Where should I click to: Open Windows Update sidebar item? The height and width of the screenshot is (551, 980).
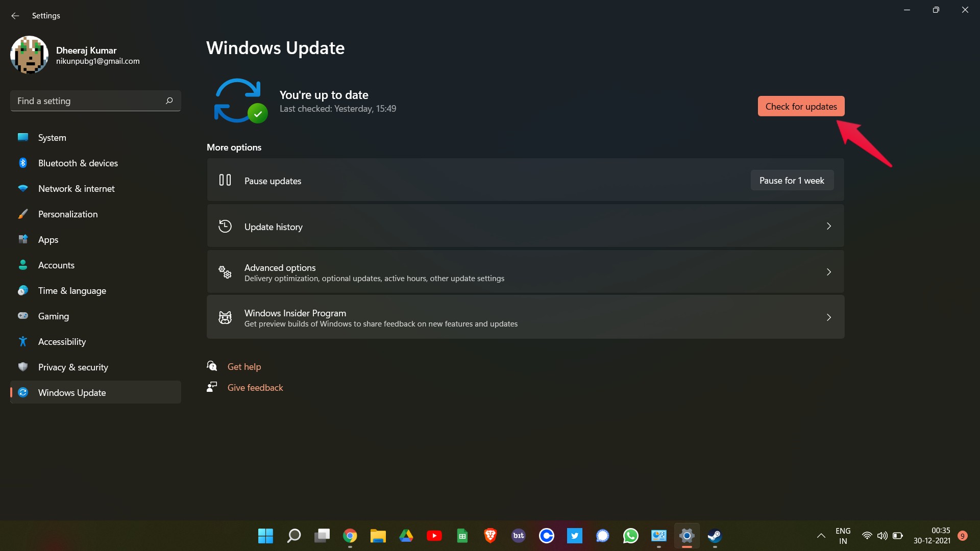(x=72, y=392)
